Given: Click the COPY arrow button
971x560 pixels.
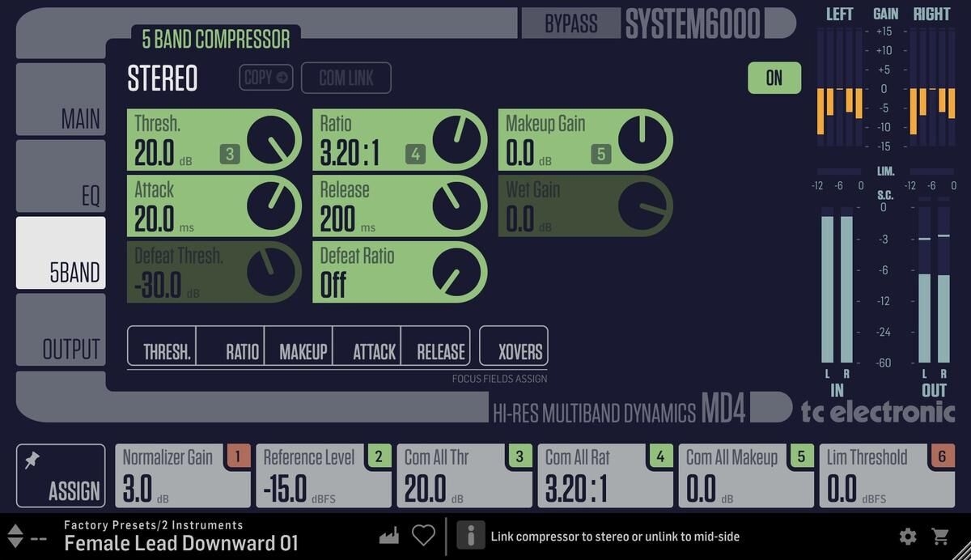Looking at the screenshot, I should point(266,78).
